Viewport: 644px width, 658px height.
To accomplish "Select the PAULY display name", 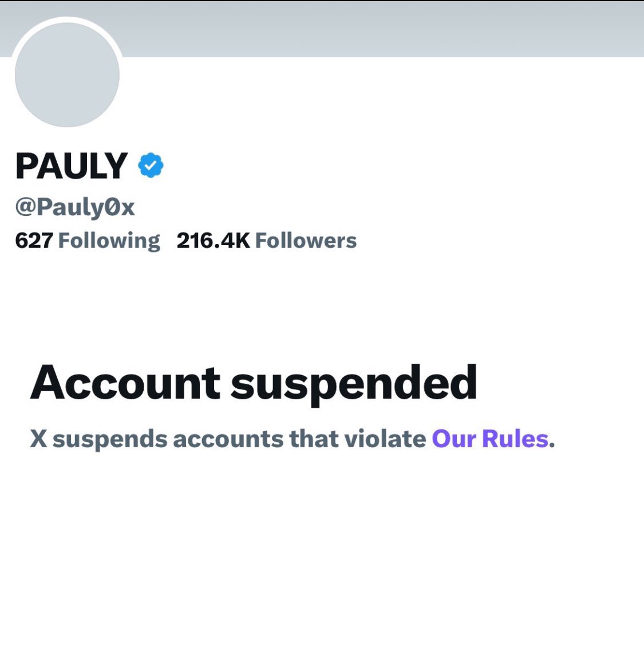I will (72, 166).
